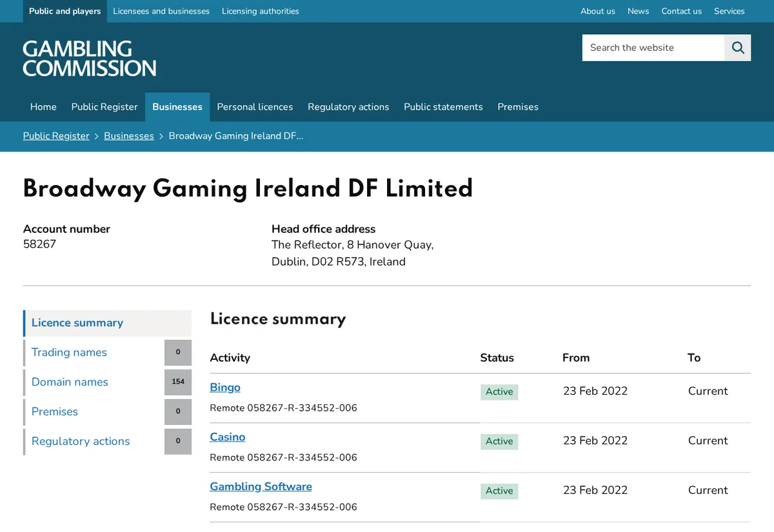
Task: Click the Active status badge for Bingo
Action: [499, 392]
